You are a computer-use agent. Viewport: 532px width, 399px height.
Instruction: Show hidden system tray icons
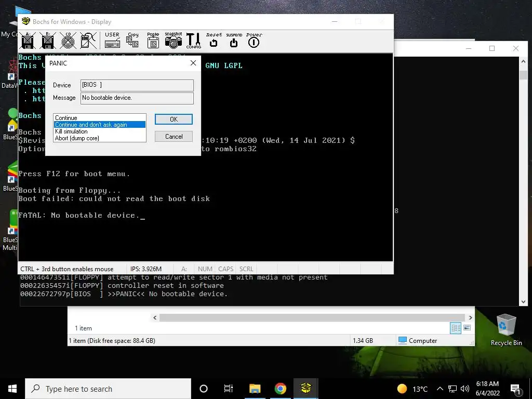[440, 389]
